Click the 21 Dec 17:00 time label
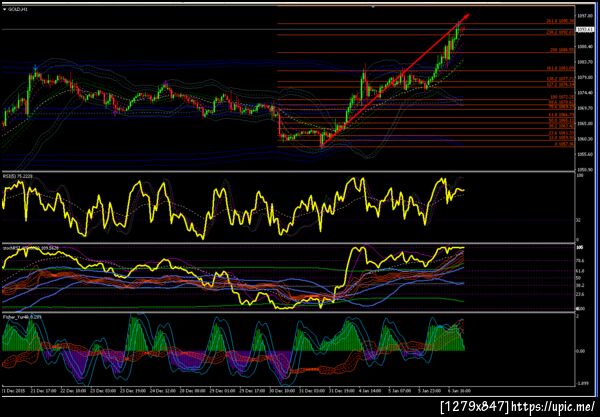 click(x=44, y=391)
